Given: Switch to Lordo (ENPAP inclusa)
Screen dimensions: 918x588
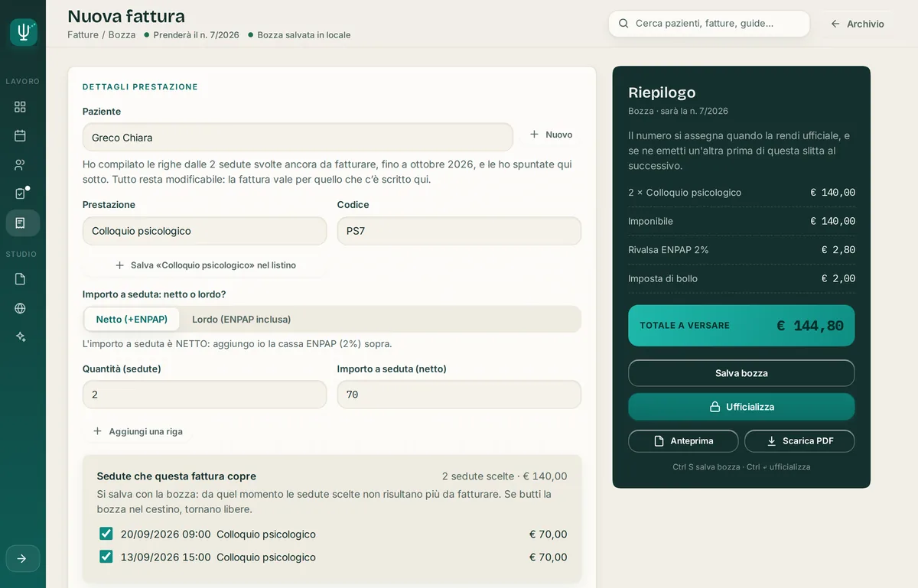Looking at the screenshot, I should coord(242,319).
